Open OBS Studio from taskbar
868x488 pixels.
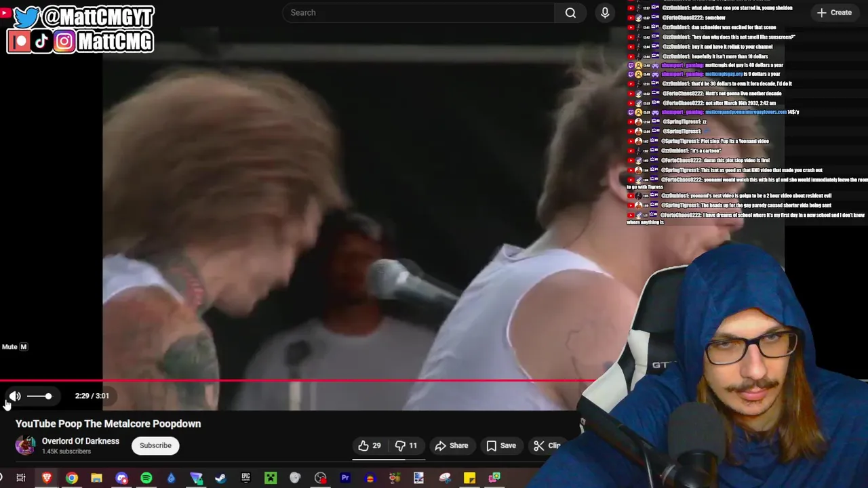[320, 478]
